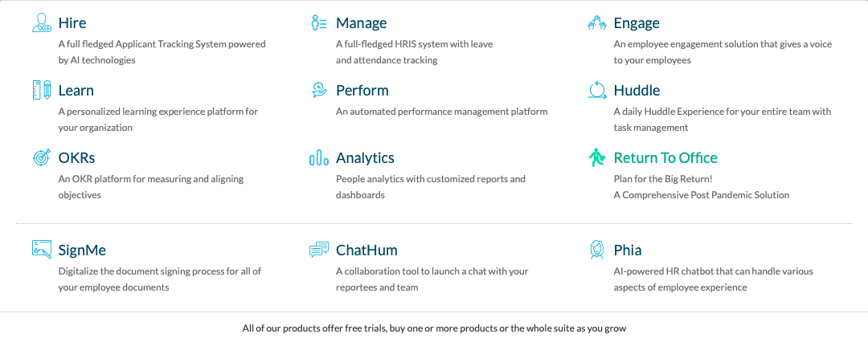Click the ChatHum chat bubbles icon
This screenshot has width=868, height=342.
[319, 250]
